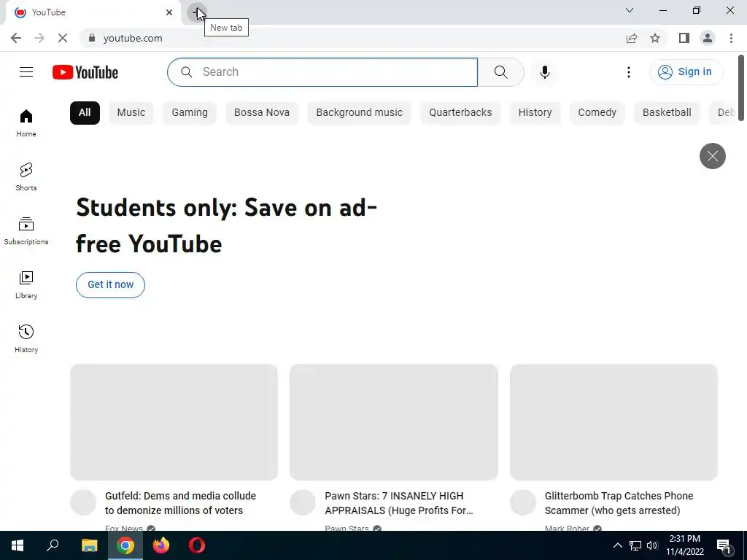Image resolution: width=747 pixels, height=560 pixels.
Task: Click the Get it now button
Action: 111,285
